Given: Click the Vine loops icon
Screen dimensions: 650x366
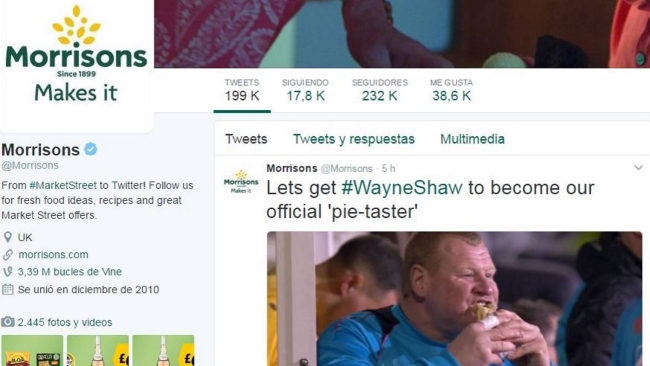Looking at the screenshot, I should click(x=7, y=272).
